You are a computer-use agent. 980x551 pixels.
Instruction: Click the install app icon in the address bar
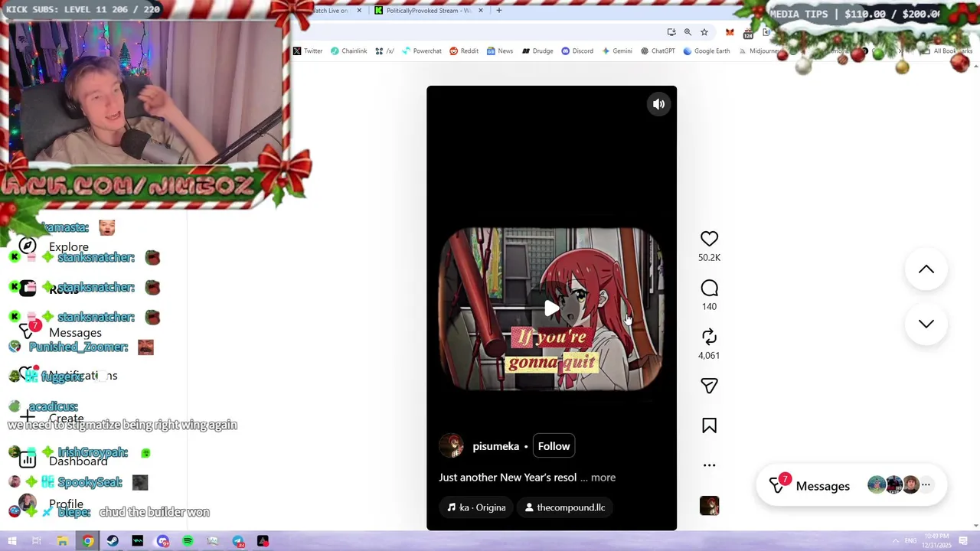point(671,32)
